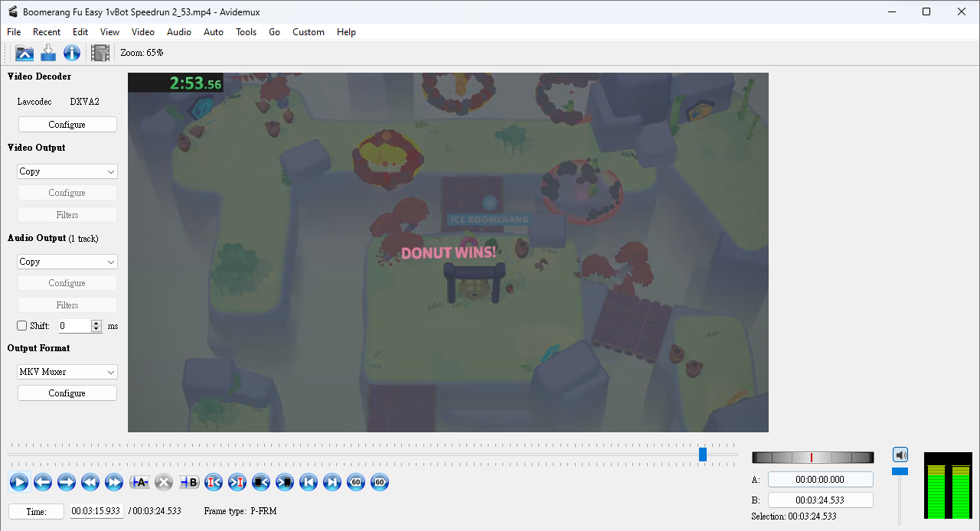The image size is (980, 531).
Task: Click the current time field 00:03:15.933
Action: point(96,511)
